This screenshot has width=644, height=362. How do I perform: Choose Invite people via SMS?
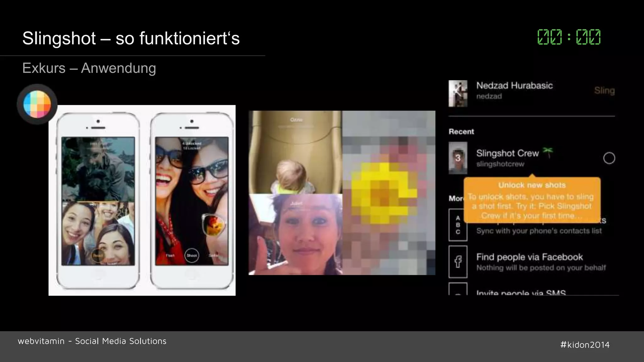pos(521,293)
